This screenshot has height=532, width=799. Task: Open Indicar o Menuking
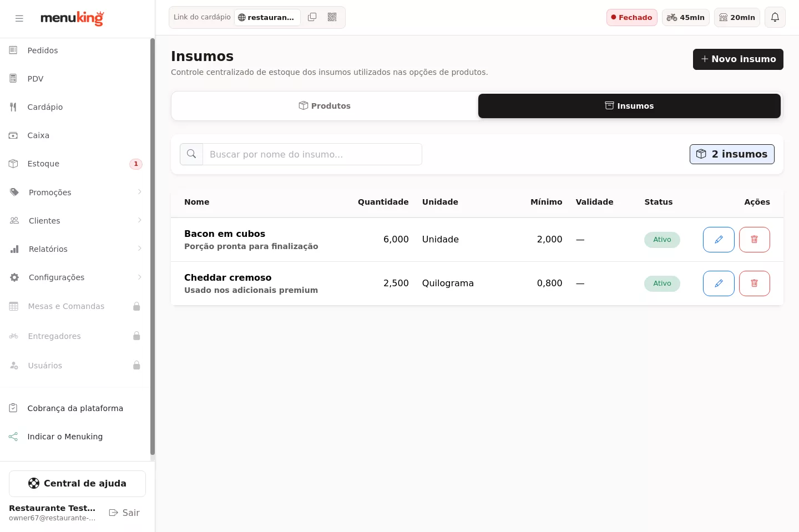[75, 437]
